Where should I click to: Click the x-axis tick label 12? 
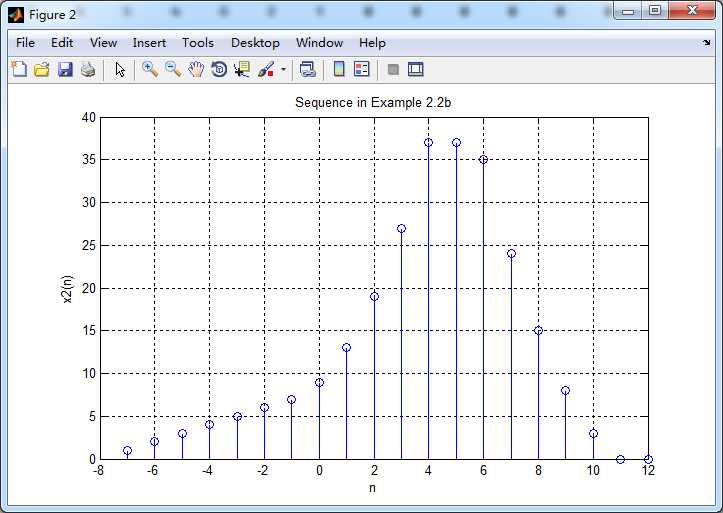click(648, 471)
